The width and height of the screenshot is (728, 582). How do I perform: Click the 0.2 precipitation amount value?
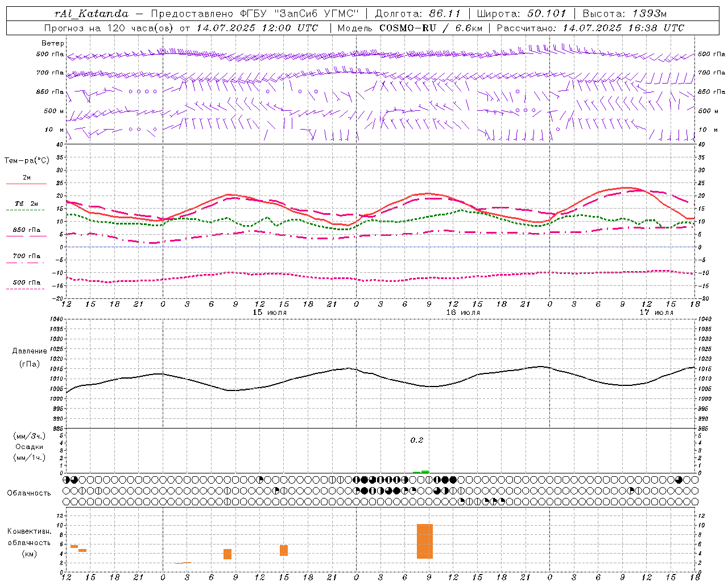417,440
